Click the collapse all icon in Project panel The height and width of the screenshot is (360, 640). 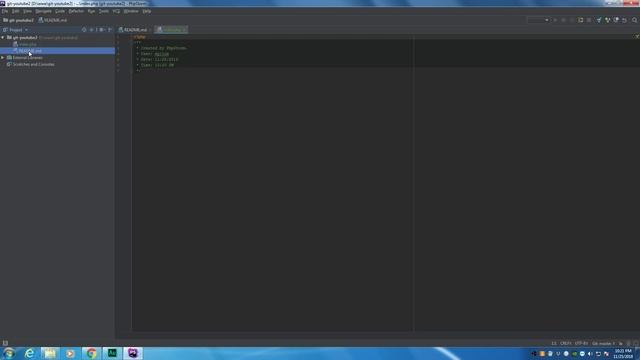pos(92,30)
